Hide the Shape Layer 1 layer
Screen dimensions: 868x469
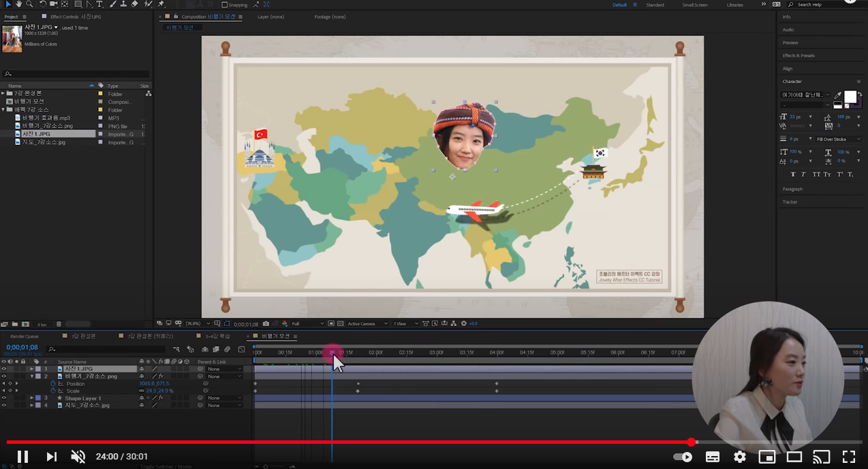[x=4, y=398]
